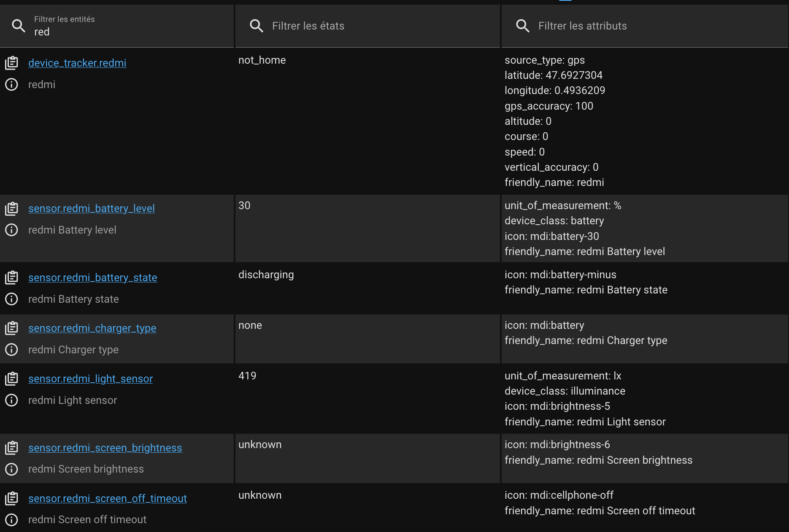Click the icon: mdi:cellphone-off attribute

click(559, 495)
